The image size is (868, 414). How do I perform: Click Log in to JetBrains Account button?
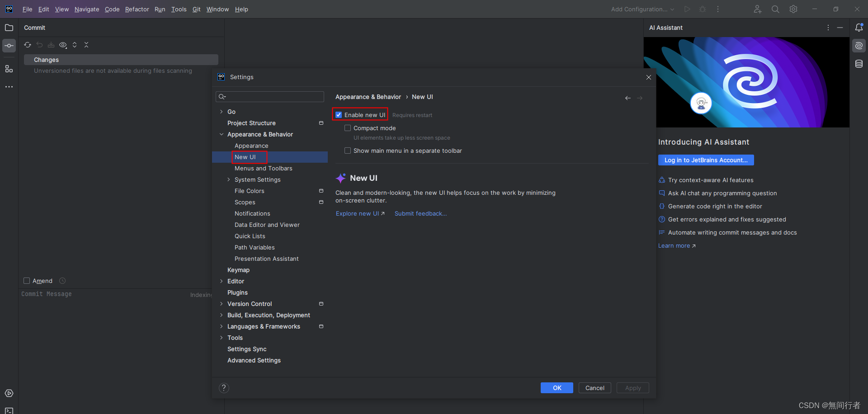706,160
